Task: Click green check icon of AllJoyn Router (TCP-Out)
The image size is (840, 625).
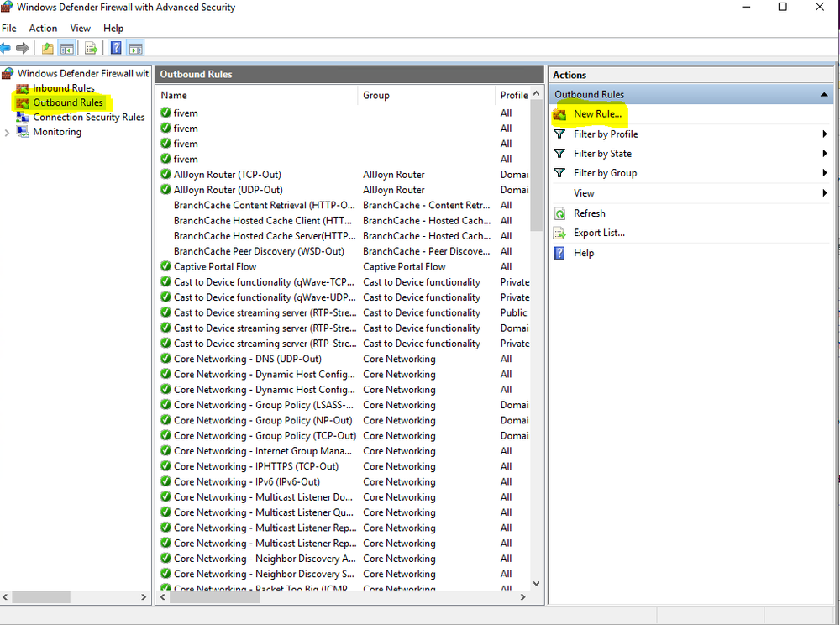Action: pyautogui.click(x=165, y=174)
